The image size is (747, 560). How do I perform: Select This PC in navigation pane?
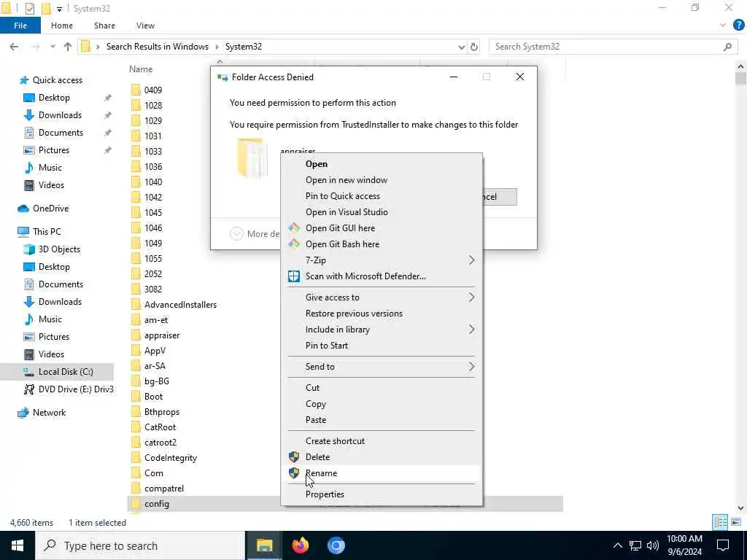tap(47, 232)
